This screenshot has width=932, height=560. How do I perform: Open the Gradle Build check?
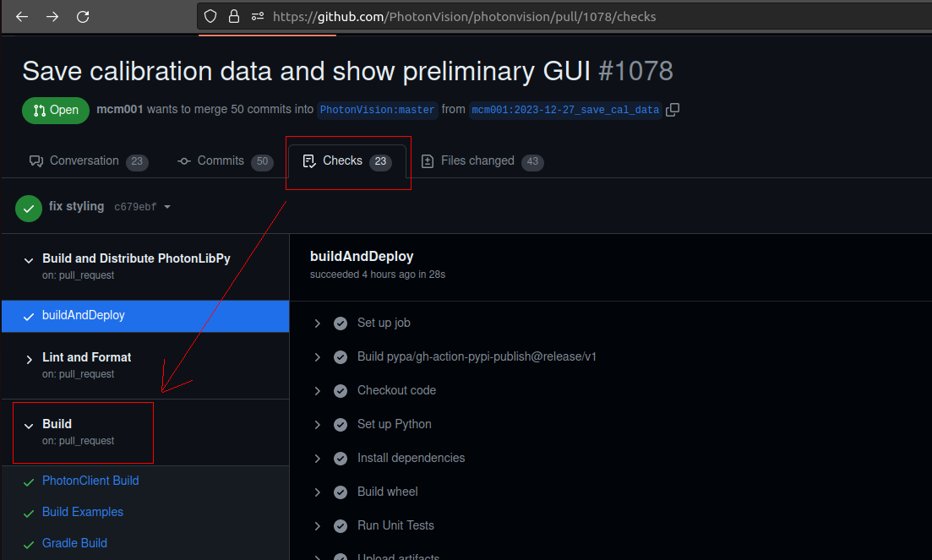74,542
